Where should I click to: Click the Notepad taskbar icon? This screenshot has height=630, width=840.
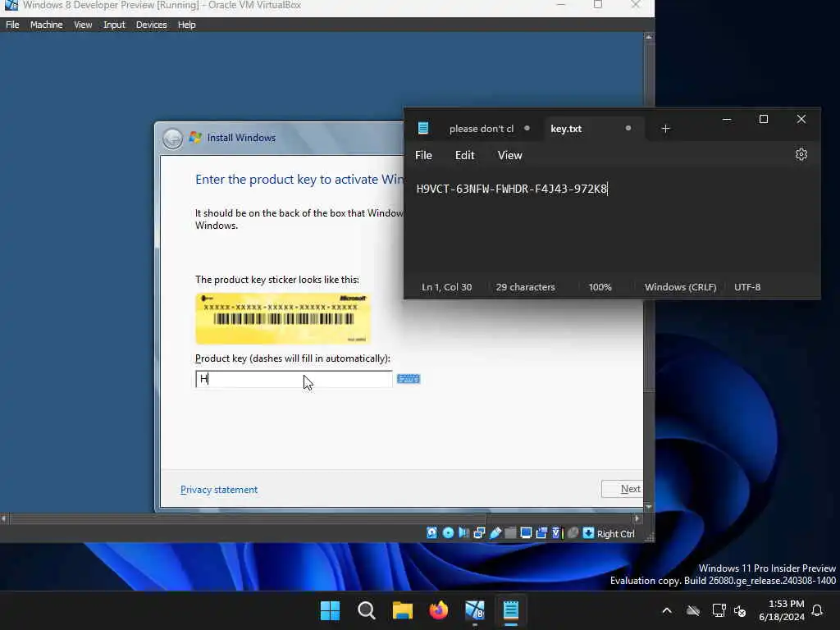pyautogui.click(x=510, y=610)
